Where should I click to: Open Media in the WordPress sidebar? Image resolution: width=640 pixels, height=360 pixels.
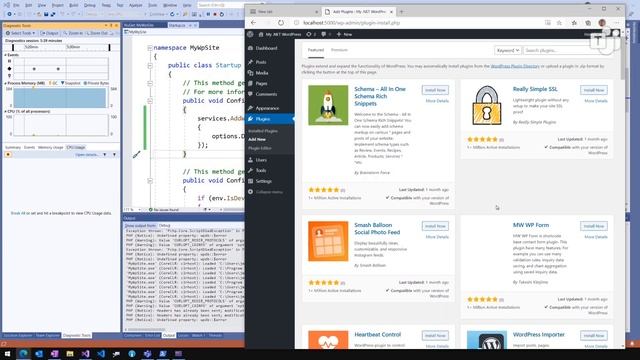tap(262, 73)
